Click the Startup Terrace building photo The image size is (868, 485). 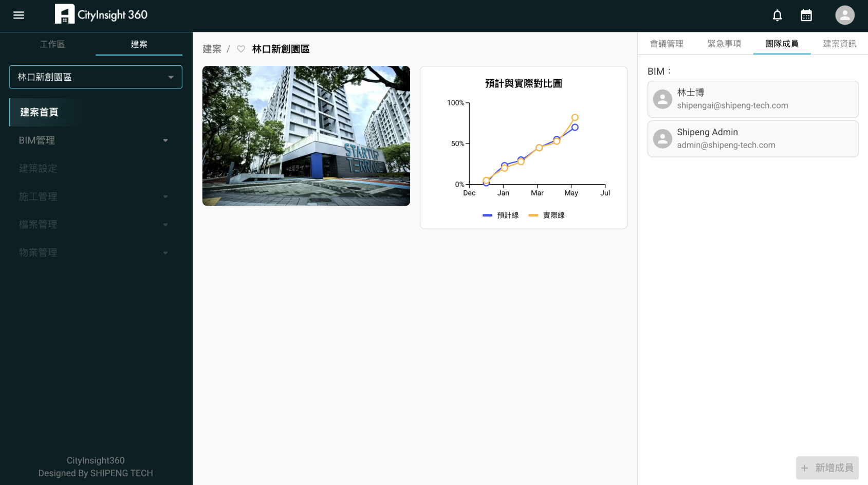[x=306, y=136]
